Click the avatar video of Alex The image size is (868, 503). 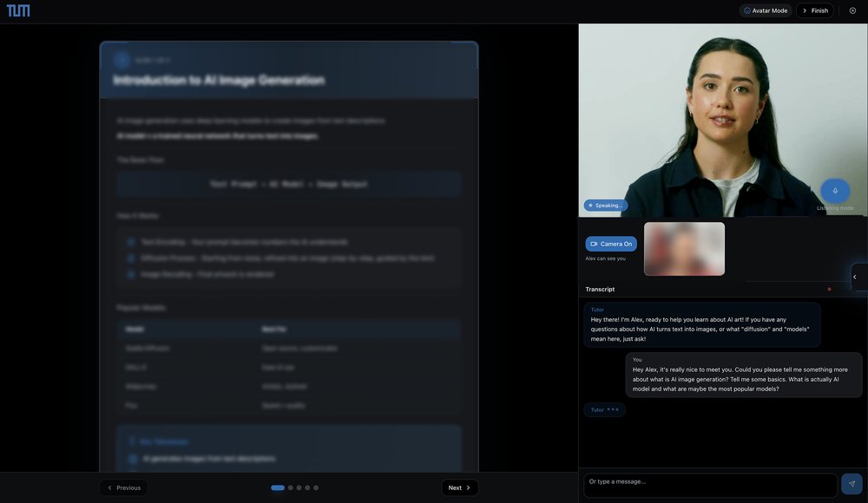[723, 120]
